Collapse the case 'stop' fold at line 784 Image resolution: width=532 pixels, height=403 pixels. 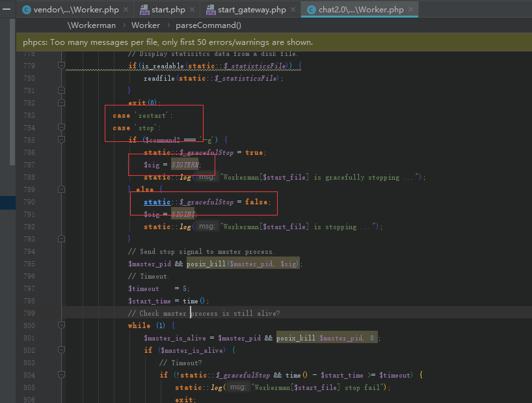[61, 128]
